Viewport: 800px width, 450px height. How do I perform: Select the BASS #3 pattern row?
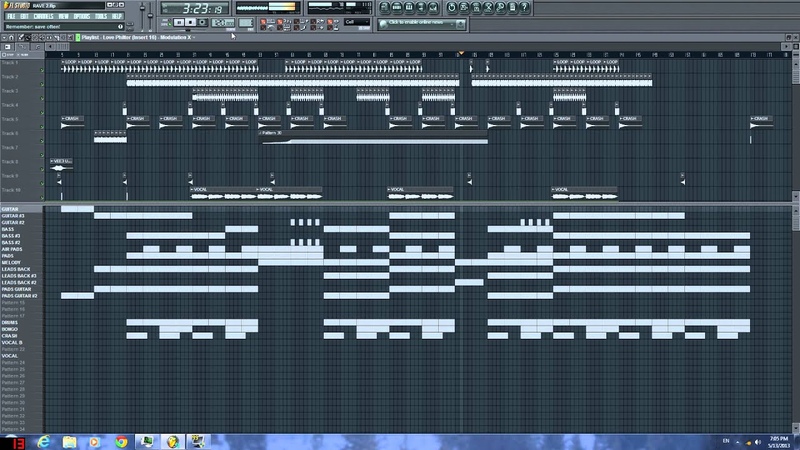21,236
